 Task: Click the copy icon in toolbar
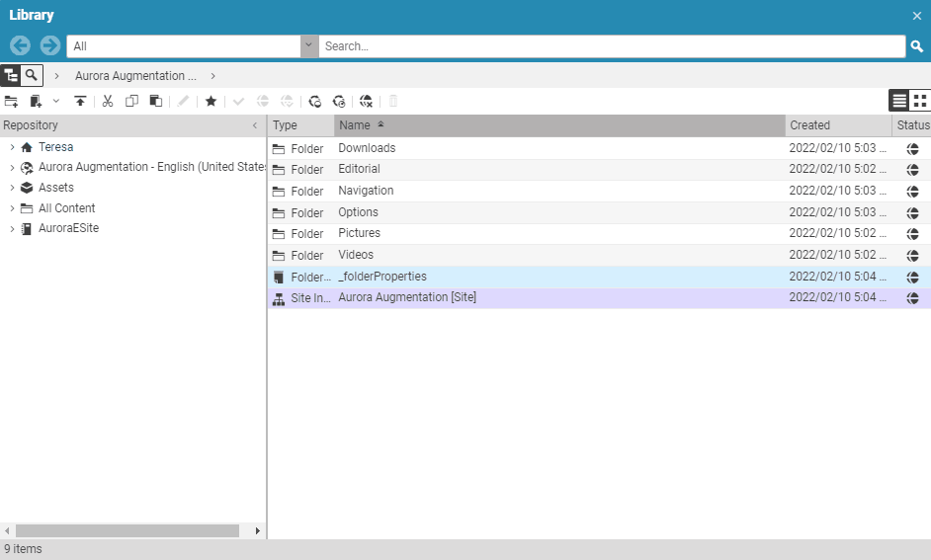coord(131,101)
